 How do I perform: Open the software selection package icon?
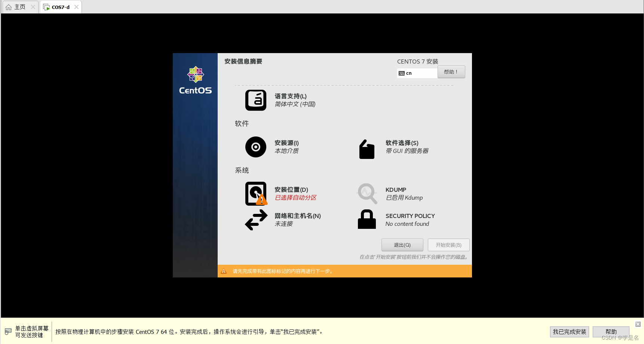tap(367, 149)
